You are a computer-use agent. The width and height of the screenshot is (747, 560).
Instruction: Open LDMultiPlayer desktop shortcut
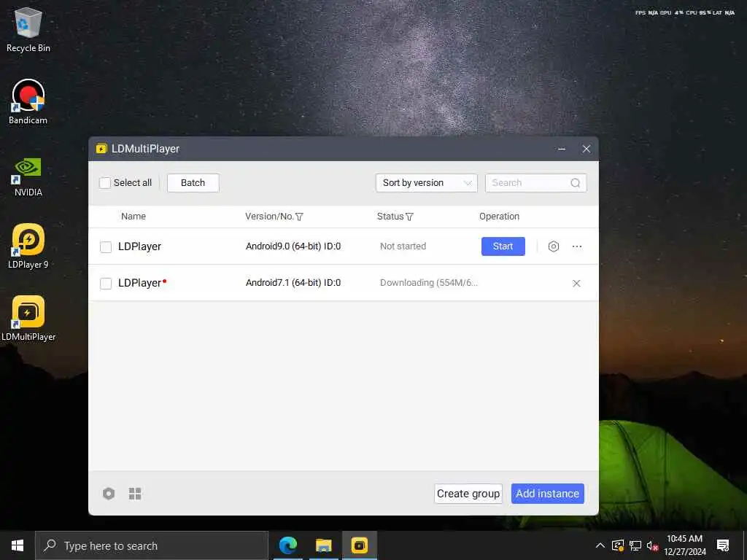click(x=28, y=319)
